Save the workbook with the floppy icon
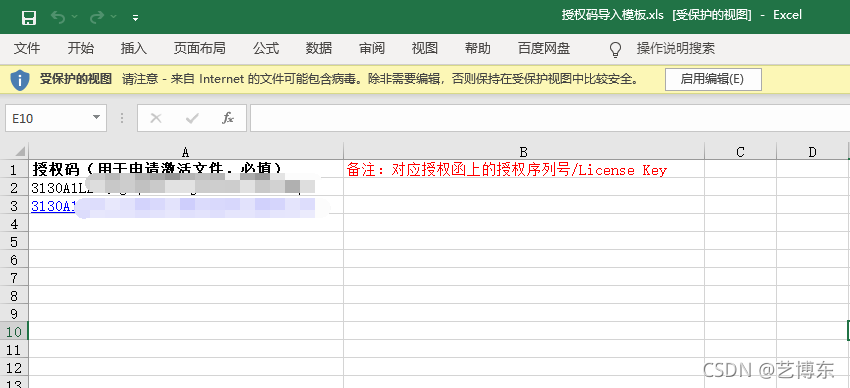 (x=29, y=18)
